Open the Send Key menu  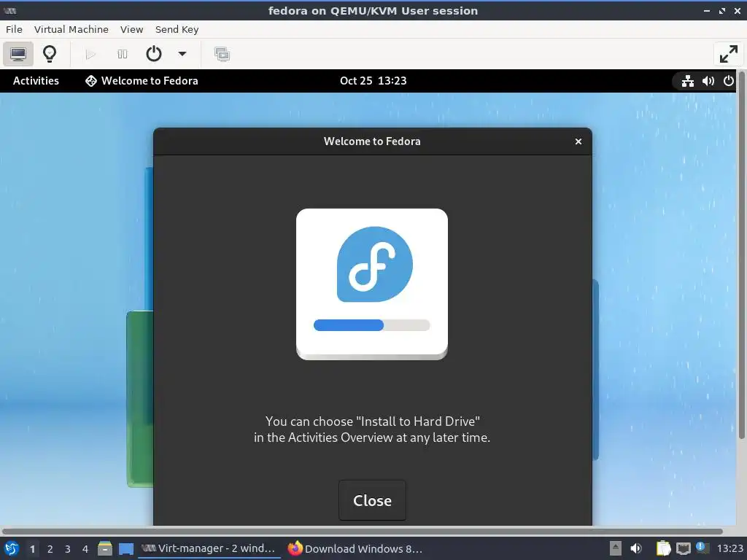pyautogui.click(x=177, y=29)
